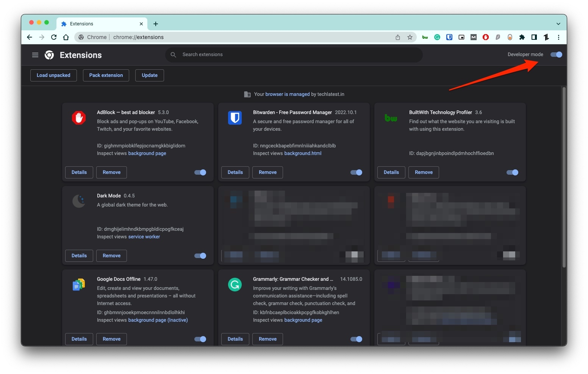Open Bitwarden from the browser toolbar
The width and height of the screenshot is (588, 374).
click(x=449, y=37)
